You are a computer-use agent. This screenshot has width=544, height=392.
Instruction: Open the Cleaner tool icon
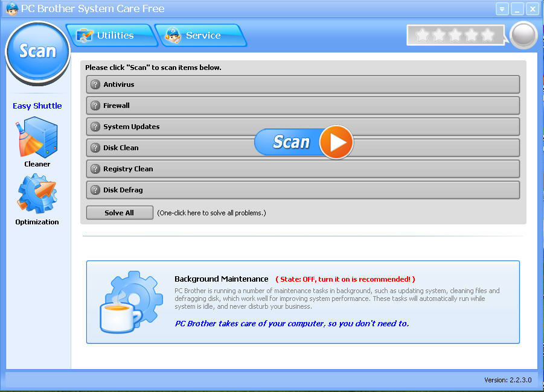(x=37, y=138)
